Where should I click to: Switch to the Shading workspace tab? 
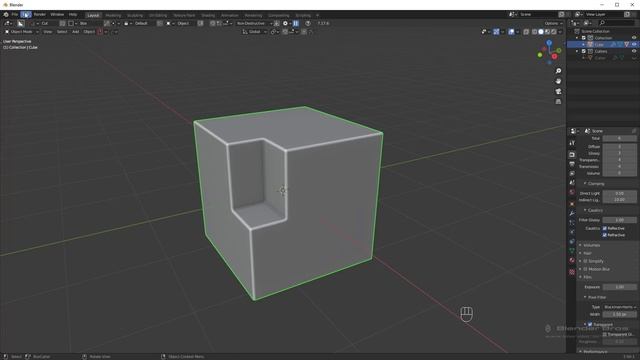(208, 15)
